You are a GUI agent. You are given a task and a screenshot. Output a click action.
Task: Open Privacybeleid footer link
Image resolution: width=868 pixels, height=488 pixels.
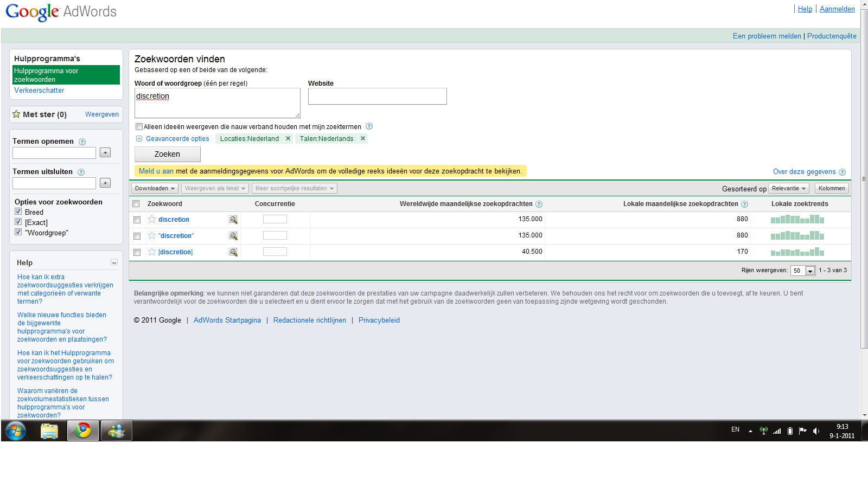point(379,320)
